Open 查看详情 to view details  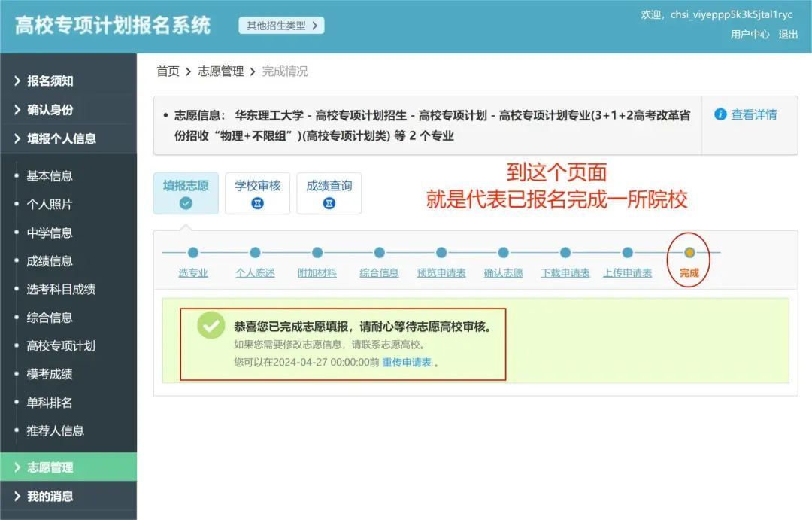click(754, 114)
